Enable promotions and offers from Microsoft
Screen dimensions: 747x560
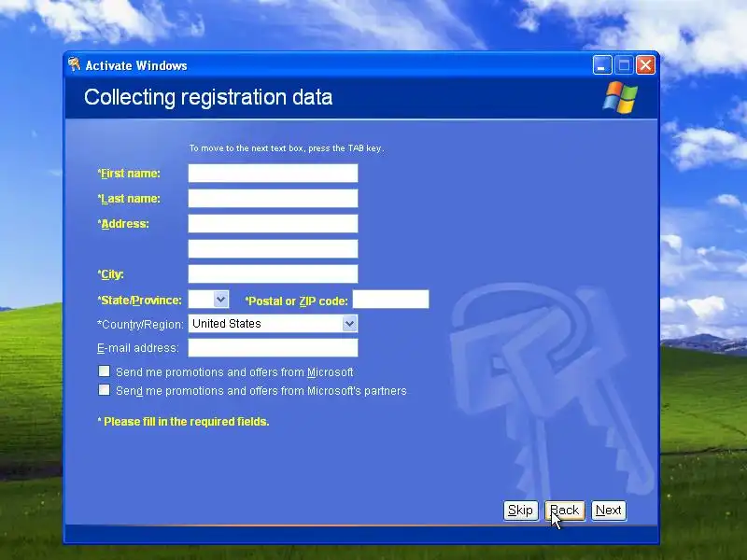click(104, 371)
